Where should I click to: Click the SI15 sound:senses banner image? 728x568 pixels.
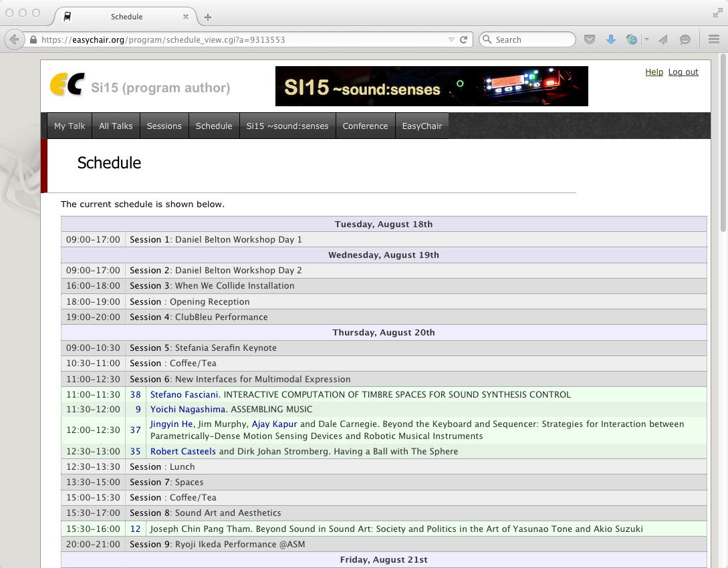[431, 86]
